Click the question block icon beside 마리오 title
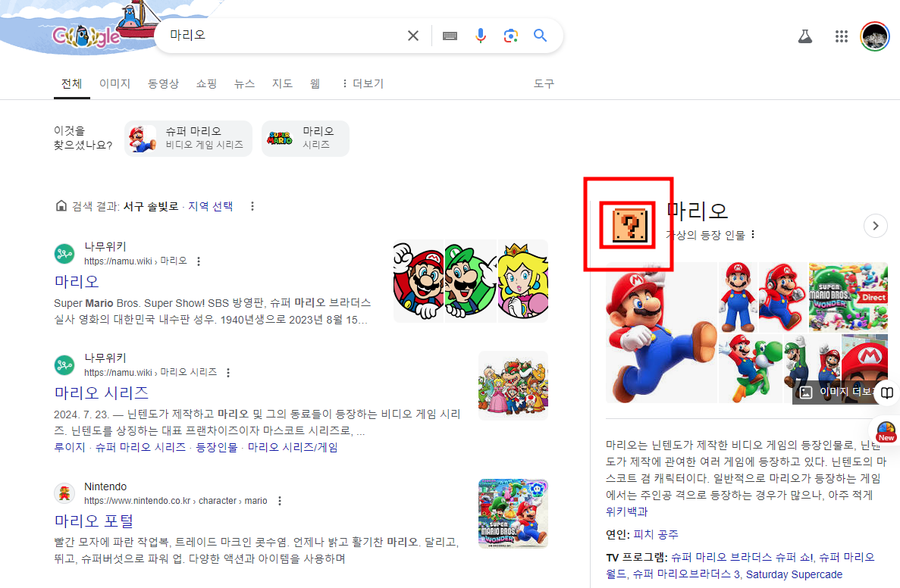This screenshot has width=900, height=588. point(629,226)
